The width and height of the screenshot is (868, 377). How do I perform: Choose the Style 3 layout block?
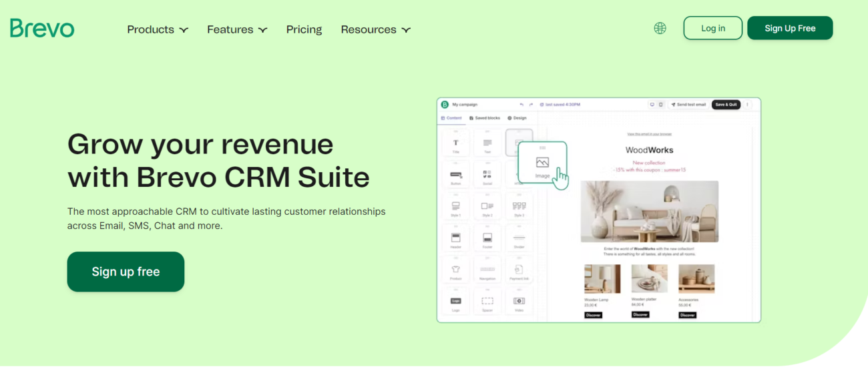[519, 207]
